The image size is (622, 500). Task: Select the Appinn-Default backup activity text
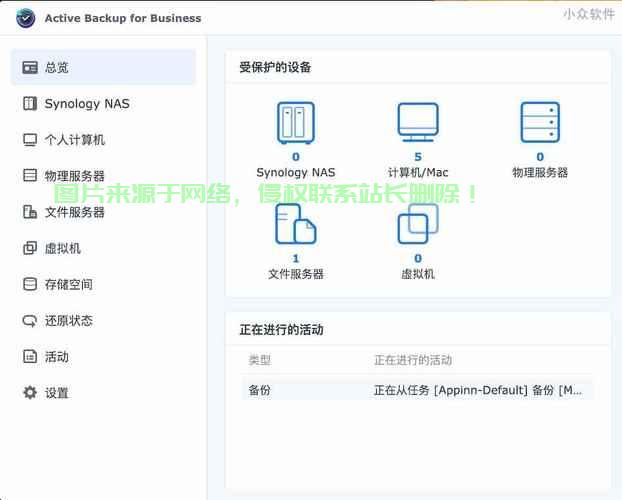(478, 390)
